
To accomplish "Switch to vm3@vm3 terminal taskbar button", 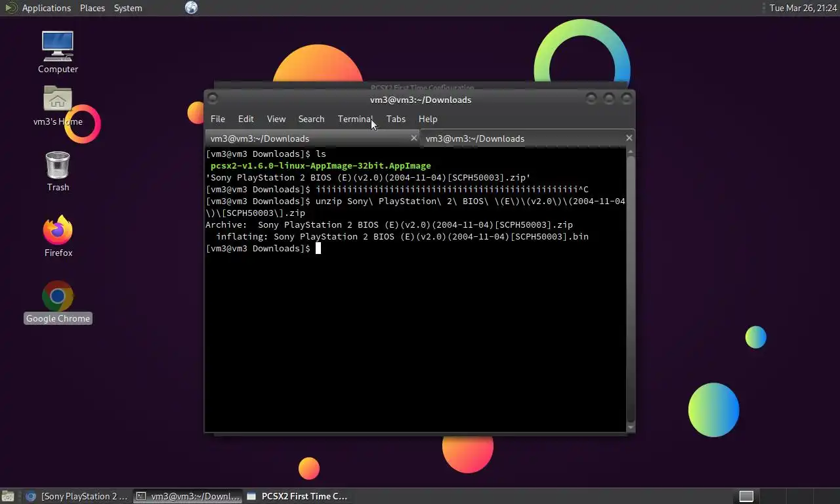I will (188, 496).
